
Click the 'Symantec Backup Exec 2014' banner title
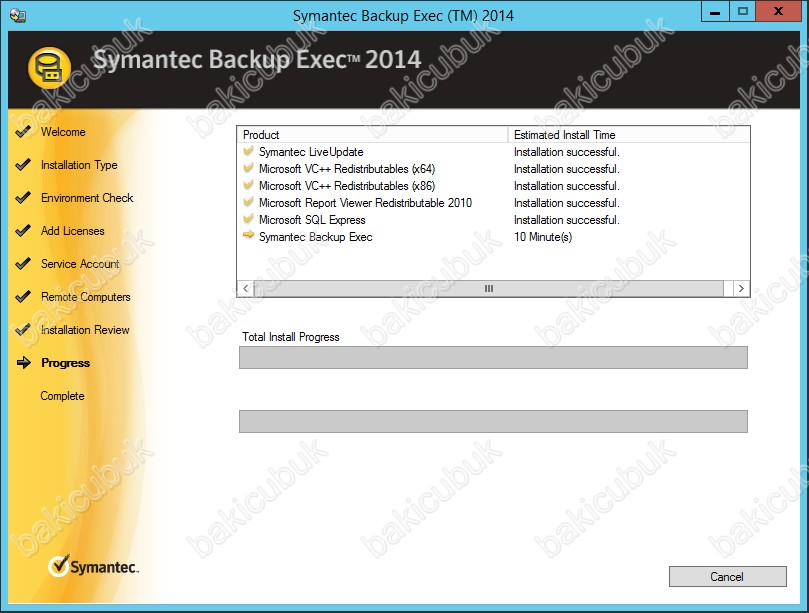(257, 59)
